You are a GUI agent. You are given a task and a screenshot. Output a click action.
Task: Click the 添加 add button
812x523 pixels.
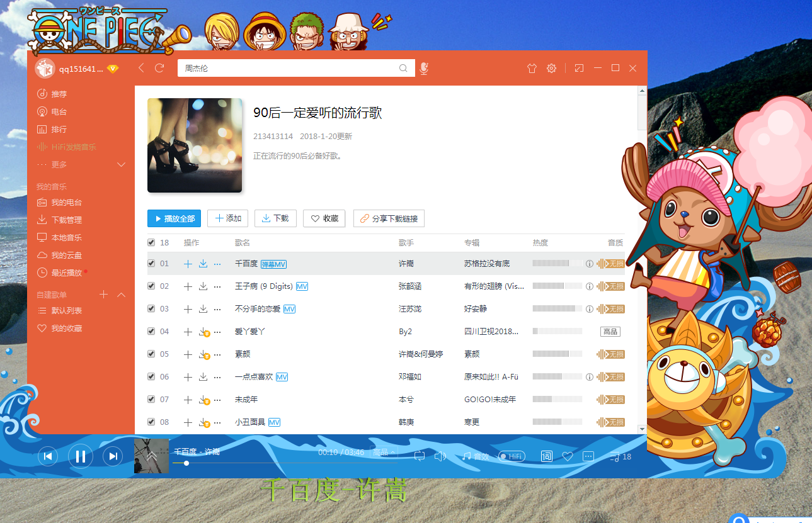228,218
